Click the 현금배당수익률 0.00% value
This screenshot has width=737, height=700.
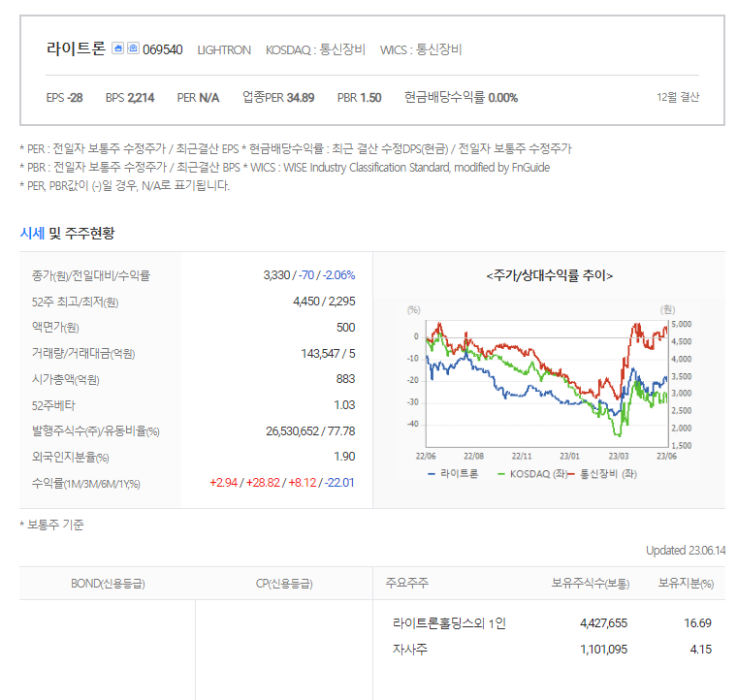[461, 97]
